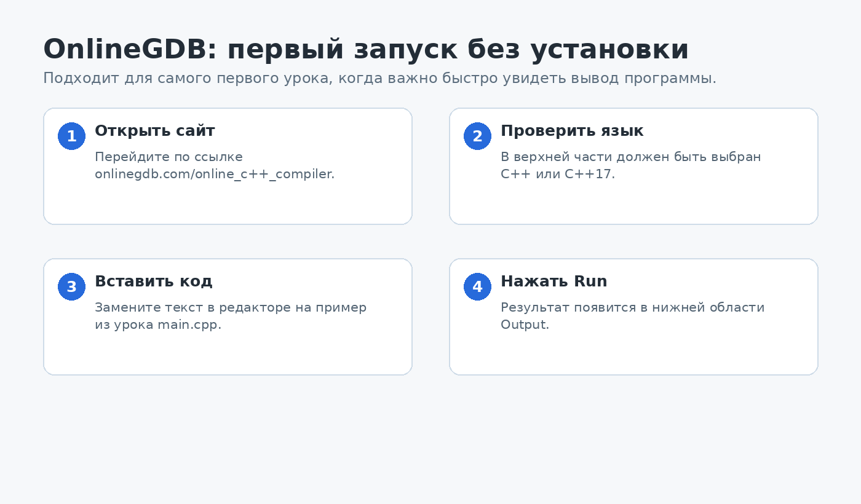Click the heading 'OnlineGDB: первый запуск без установки'
The image size is (861, 504).
coord(366,50)
